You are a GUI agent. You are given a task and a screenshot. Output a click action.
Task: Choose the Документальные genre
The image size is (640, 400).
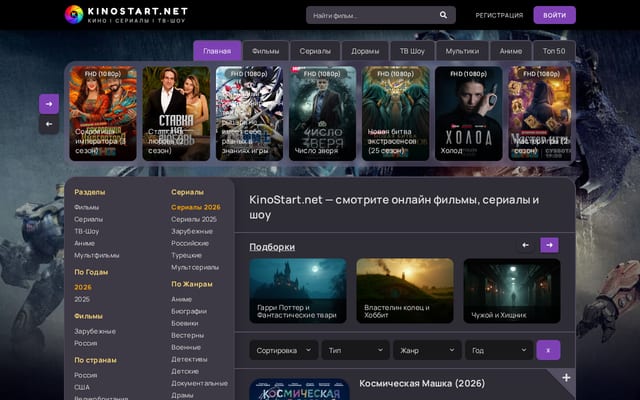200,383
